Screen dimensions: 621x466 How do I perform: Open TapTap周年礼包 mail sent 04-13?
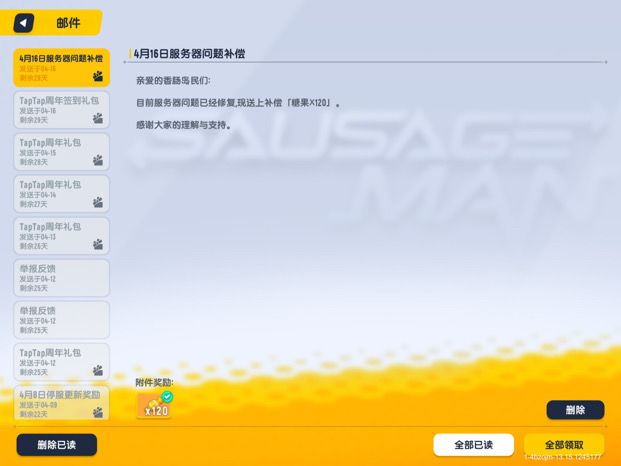(61, 236)
